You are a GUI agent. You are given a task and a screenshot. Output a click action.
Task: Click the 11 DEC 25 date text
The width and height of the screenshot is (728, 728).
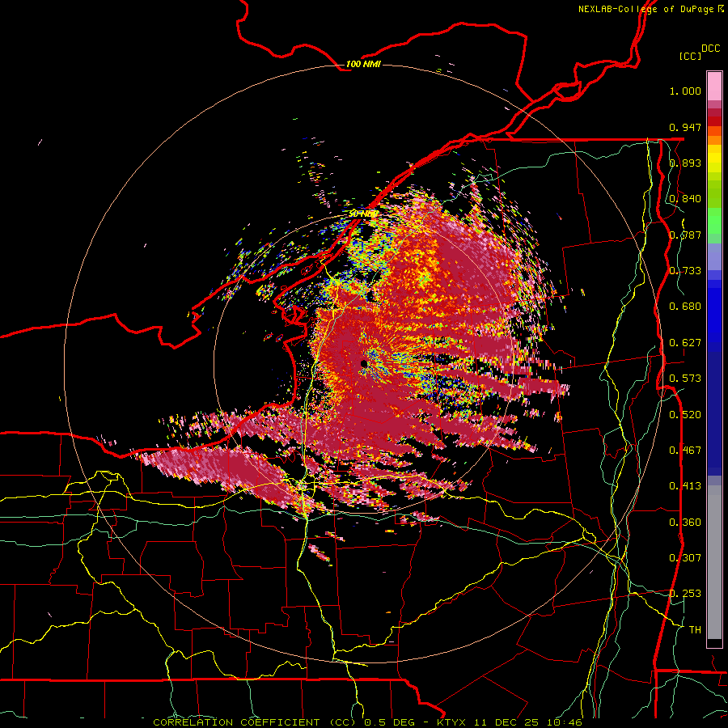pyautogui.click(x=506, y=722)
